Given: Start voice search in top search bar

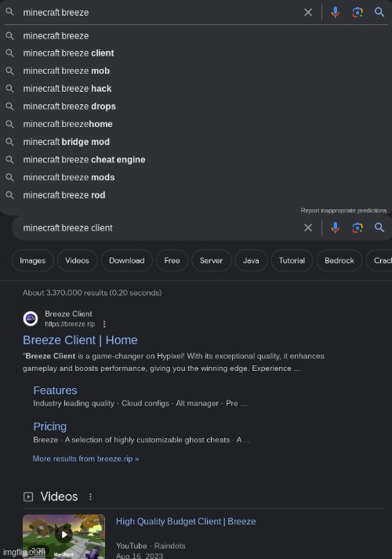Looking at the screenshot, I should [x=335, y=13].
